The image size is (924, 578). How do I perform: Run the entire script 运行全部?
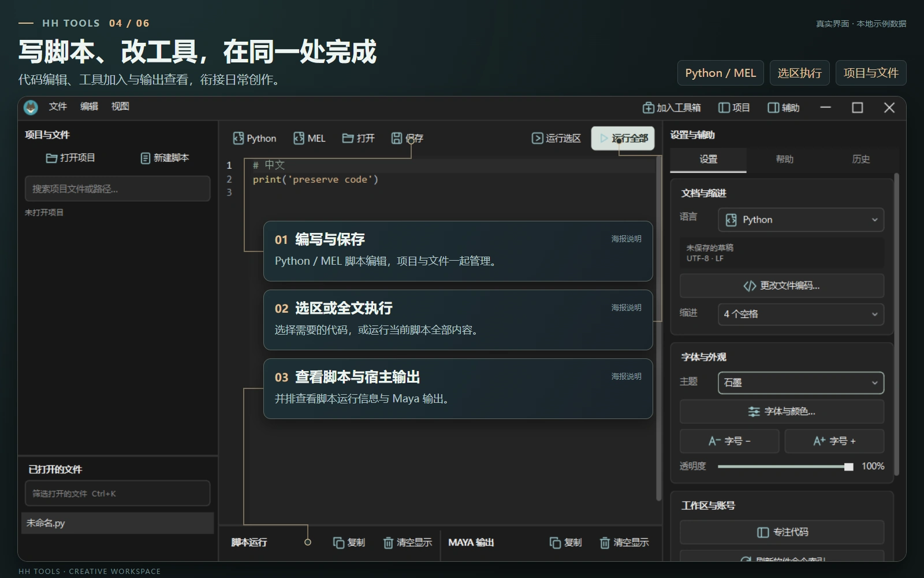623,138
